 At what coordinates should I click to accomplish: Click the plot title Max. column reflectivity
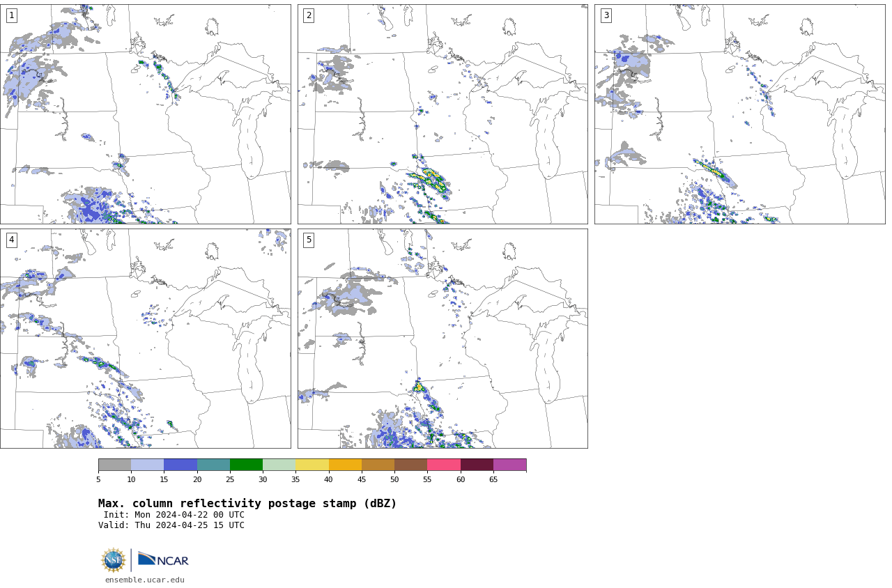click(x=247, y=504)
